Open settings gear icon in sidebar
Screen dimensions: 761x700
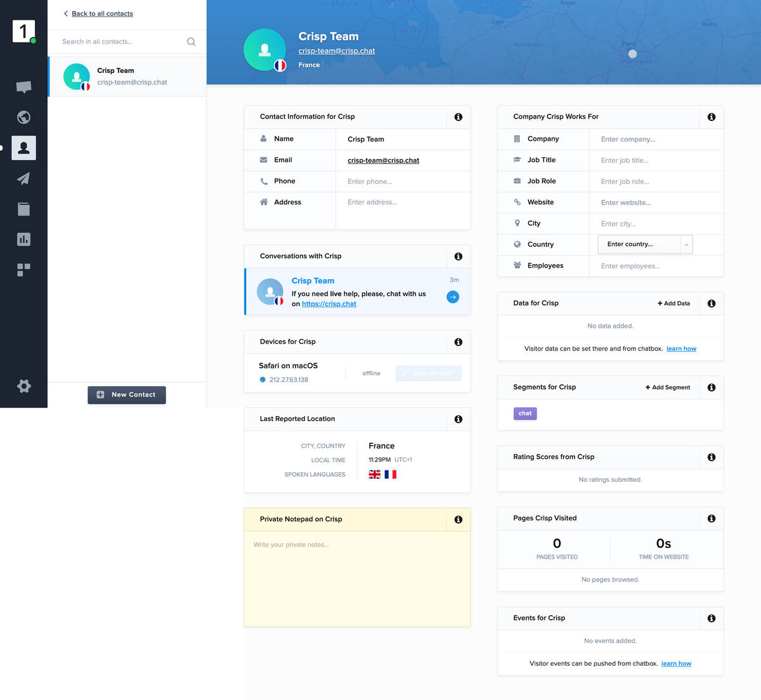coord(23,386)
